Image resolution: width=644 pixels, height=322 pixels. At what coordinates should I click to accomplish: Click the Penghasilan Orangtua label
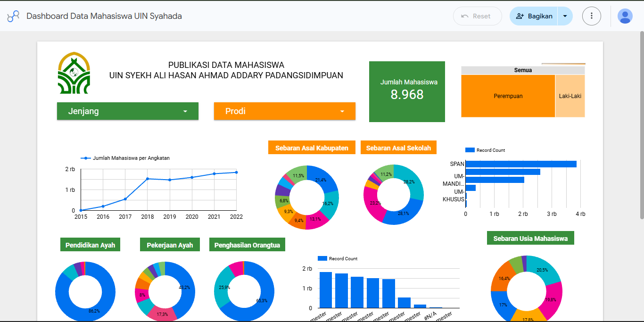tap(247, 245)
